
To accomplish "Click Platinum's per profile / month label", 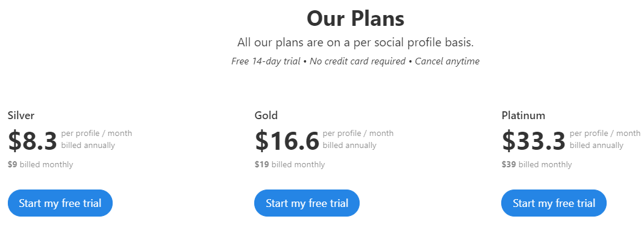I will click(605, 133).
